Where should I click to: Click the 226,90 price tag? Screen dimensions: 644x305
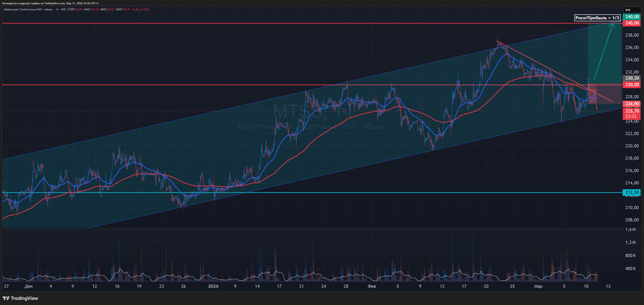[x=631, y=103]
